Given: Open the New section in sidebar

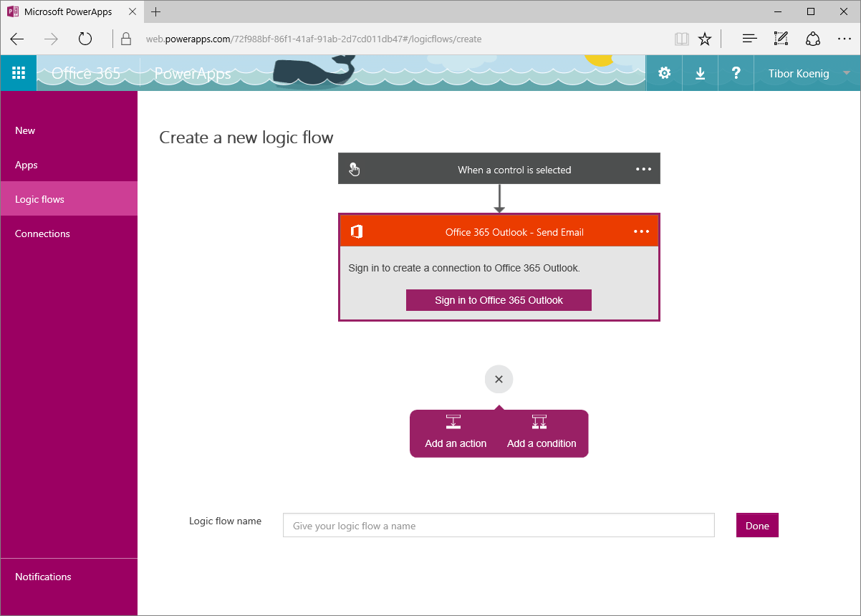Looking at the screenshot, I should (69, 130).
